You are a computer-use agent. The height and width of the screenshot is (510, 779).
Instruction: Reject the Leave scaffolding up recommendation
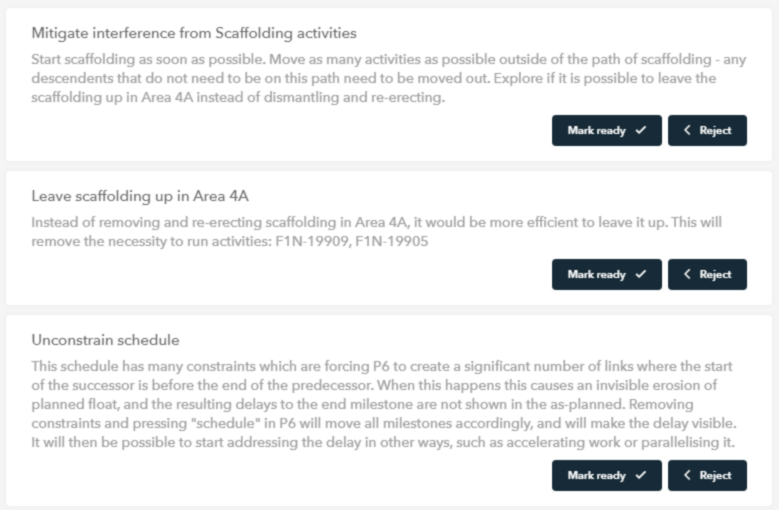[x=707, y=275]
